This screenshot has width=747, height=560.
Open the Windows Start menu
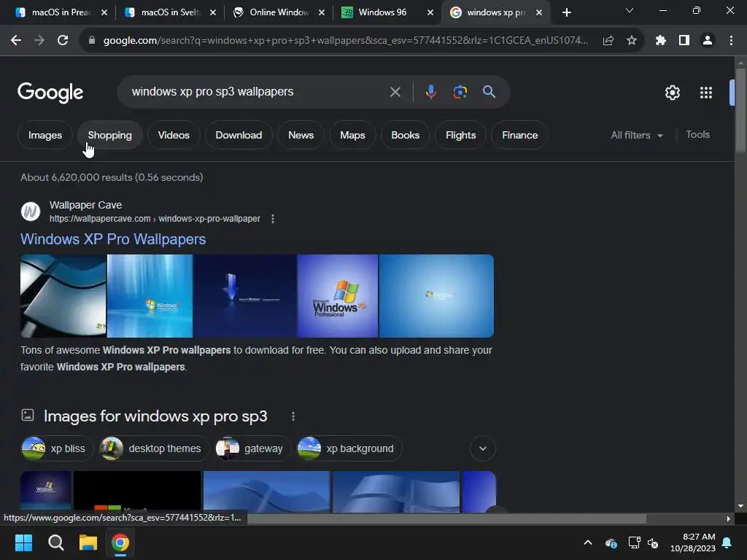23,542
